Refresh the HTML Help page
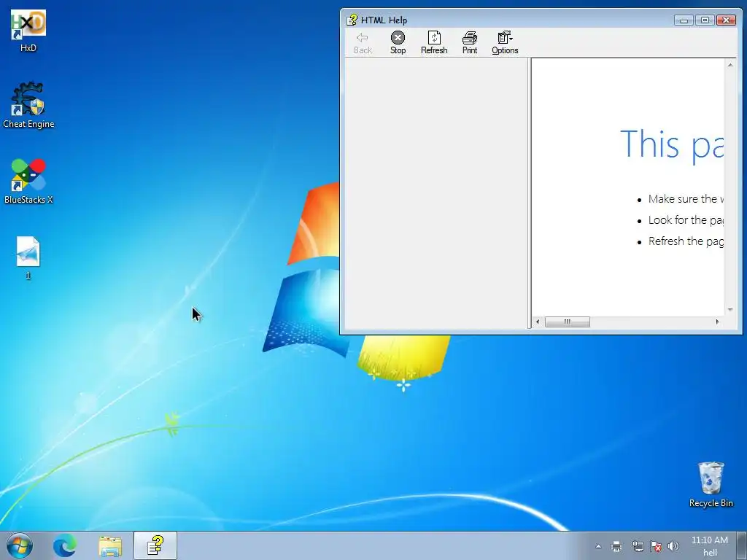This screenshot has width=747, height=560. (x=434, y=43)
